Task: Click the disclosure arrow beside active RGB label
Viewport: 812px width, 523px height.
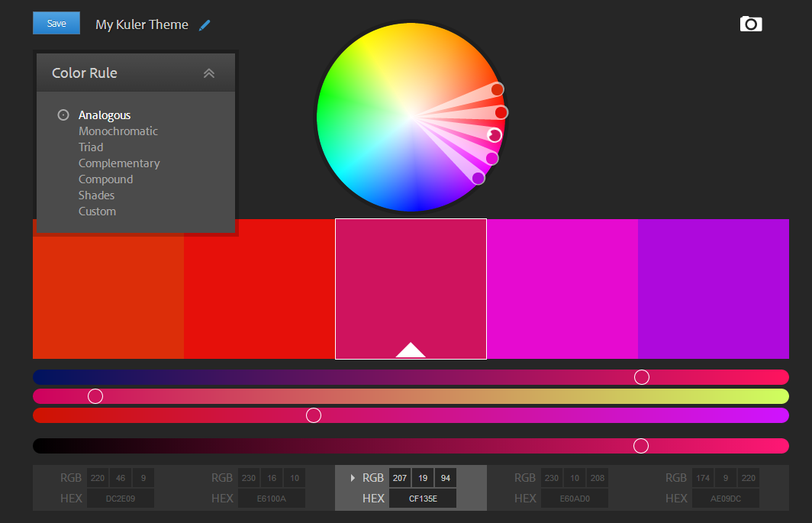Action: [x=353, y=478]
